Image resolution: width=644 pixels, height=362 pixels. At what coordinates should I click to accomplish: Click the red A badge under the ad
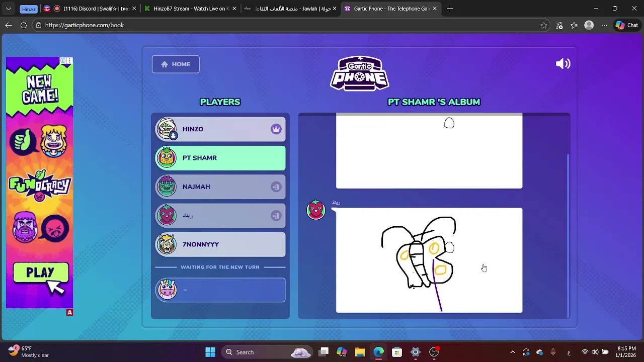click(69, 313)
